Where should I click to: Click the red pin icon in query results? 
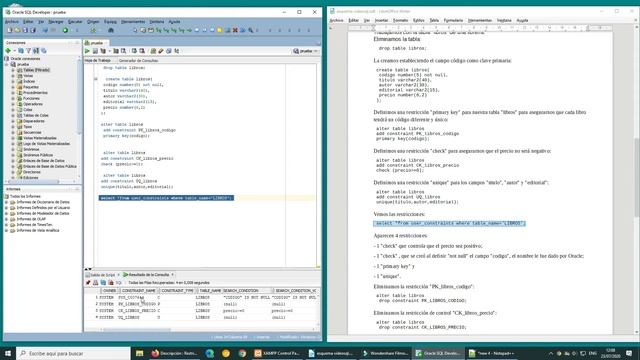click(x=88, y=282)
